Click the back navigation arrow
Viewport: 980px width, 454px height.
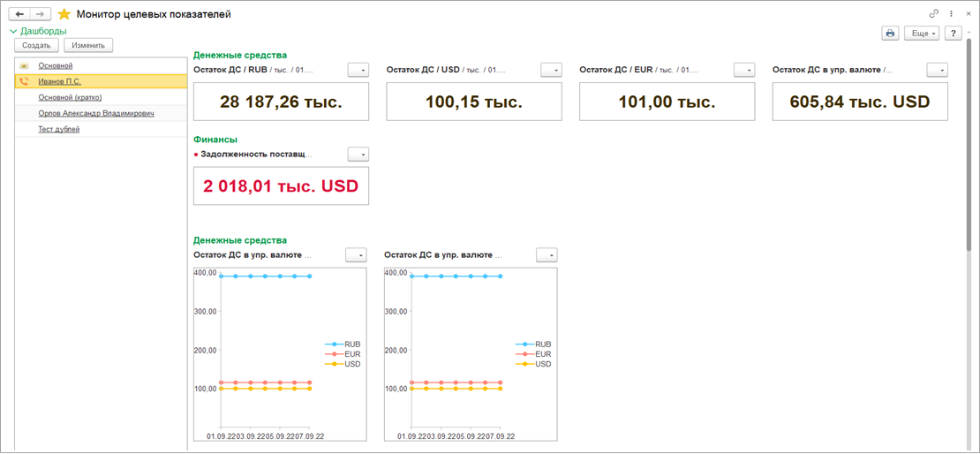pyautogui.click(x=19, y=14)
